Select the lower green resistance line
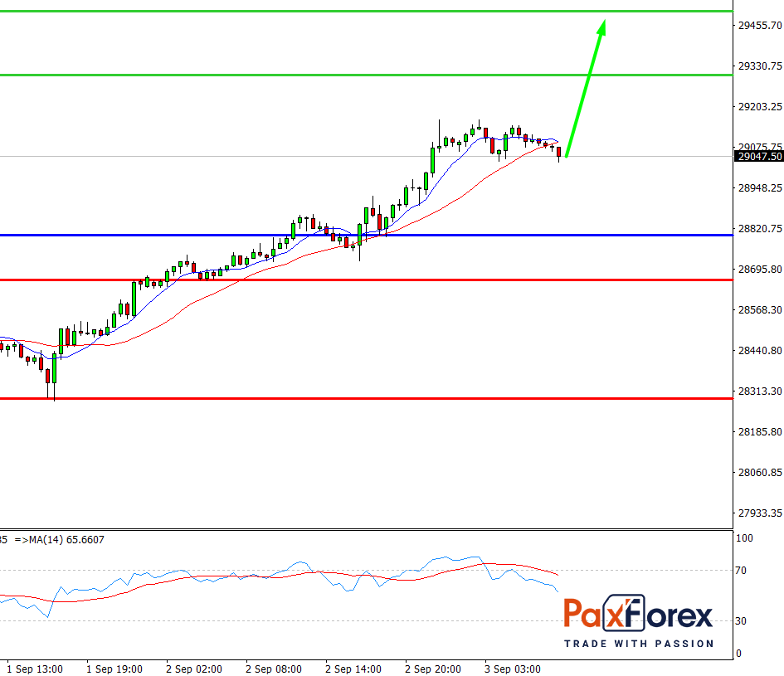Viewport: 784px width, 676px height. click(x=367, y=75)
